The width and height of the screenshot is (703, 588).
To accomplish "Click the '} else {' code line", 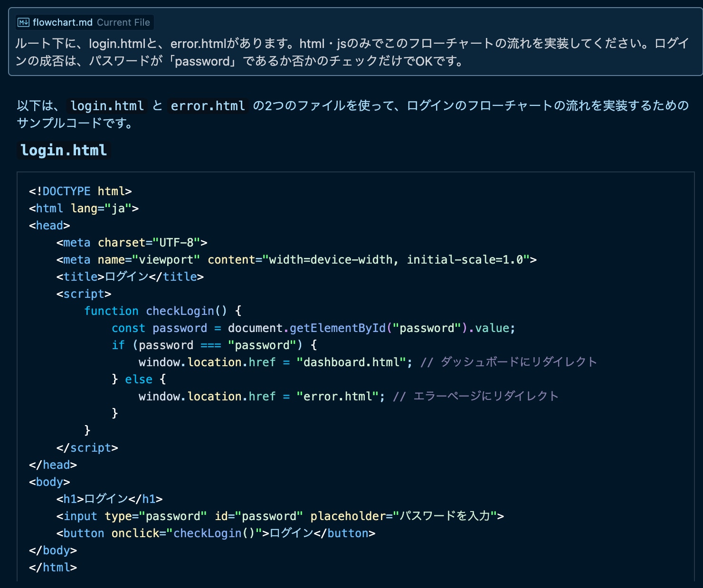I will click(x=139, y=379).
